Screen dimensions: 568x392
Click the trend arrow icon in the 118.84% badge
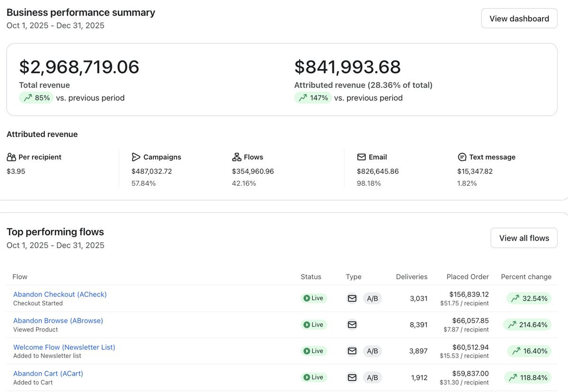pyautogui.click(x=512, y=377)
